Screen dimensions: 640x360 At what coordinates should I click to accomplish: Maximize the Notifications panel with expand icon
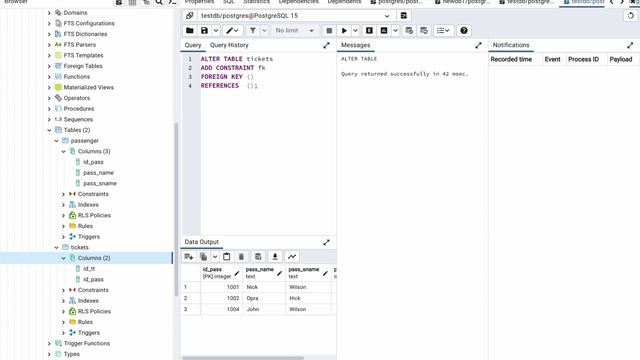(x=630, y=45)
